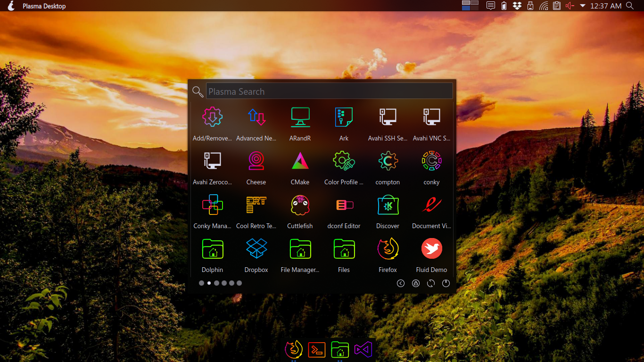Viewport: 644px width, 362px height.
Task: Click the power off button in launcher
Action: 446,283
